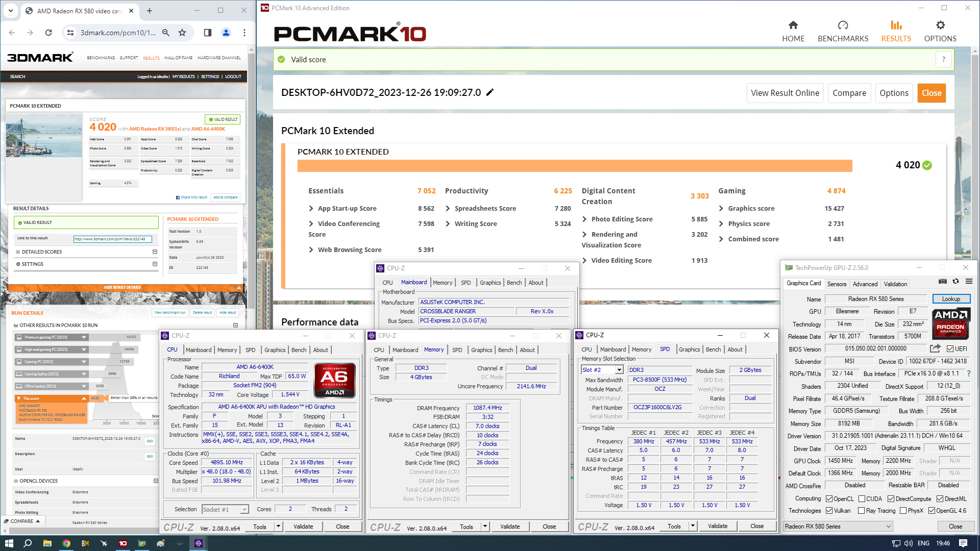980x551 pixels.
Task: Expand the Photo Editing Score row
Action: [584, 219]
